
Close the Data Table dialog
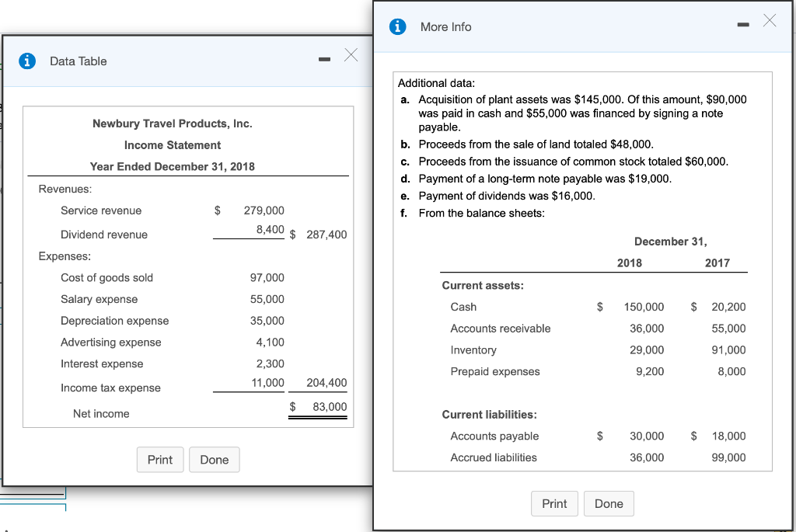(351, 55)
